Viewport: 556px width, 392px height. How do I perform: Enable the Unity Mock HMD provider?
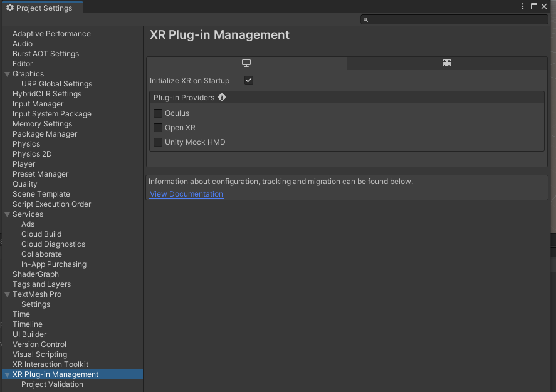click(158, 142)
